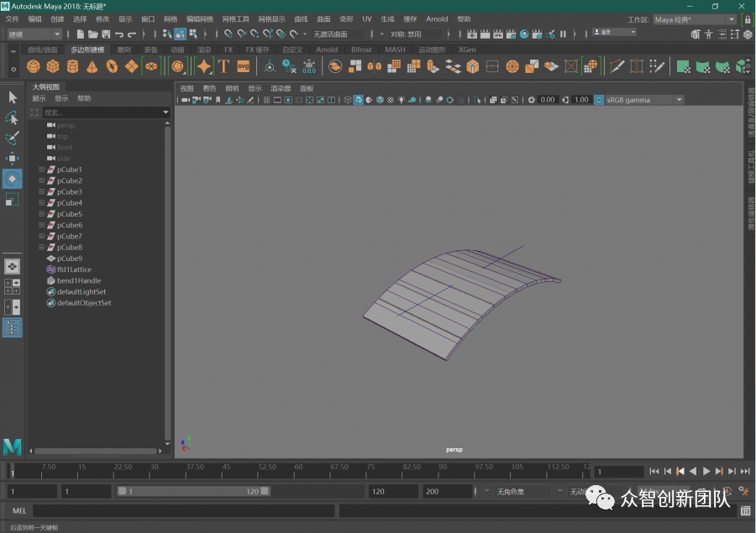Screen dimensions: 756x533
Task: Click the save scene icon
Action: [x=106, y=34]
